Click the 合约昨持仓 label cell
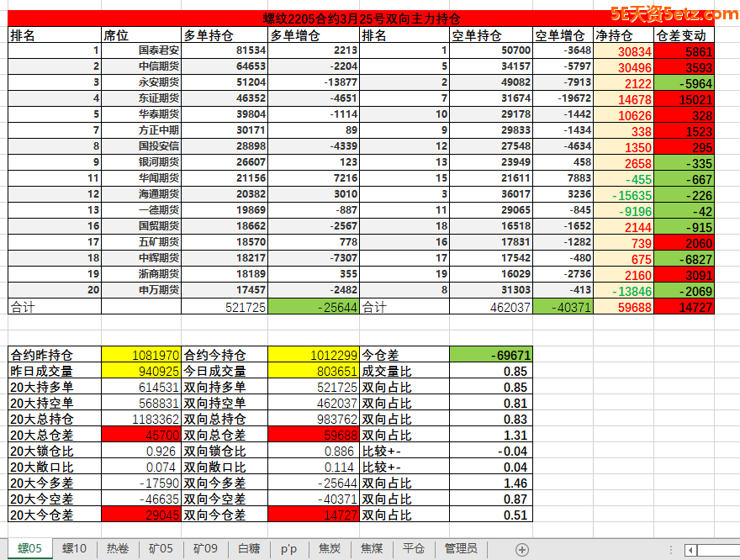Image resolution: width=740 pixels, height=560 pixels. point(55,354)
